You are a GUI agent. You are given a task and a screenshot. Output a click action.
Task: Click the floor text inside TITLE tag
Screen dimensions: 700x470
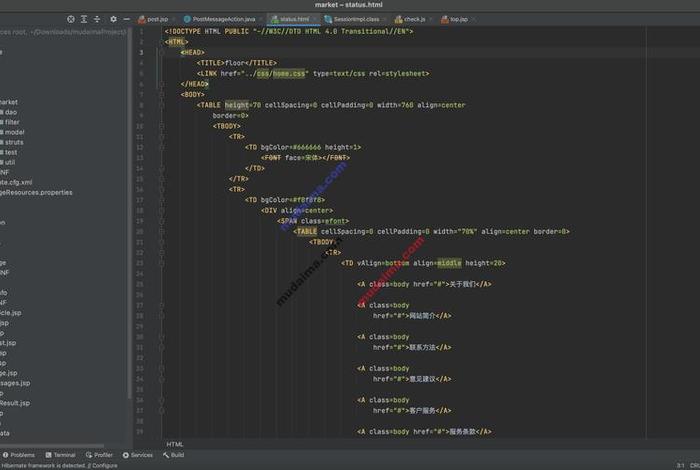click(x=235, y=63)
